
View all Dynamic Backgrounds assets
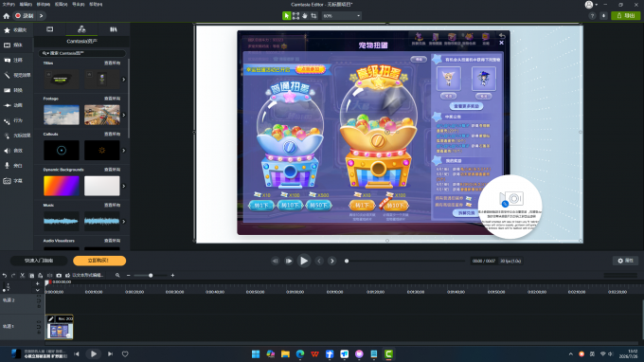pyautogui.click(x=112, y=170)
